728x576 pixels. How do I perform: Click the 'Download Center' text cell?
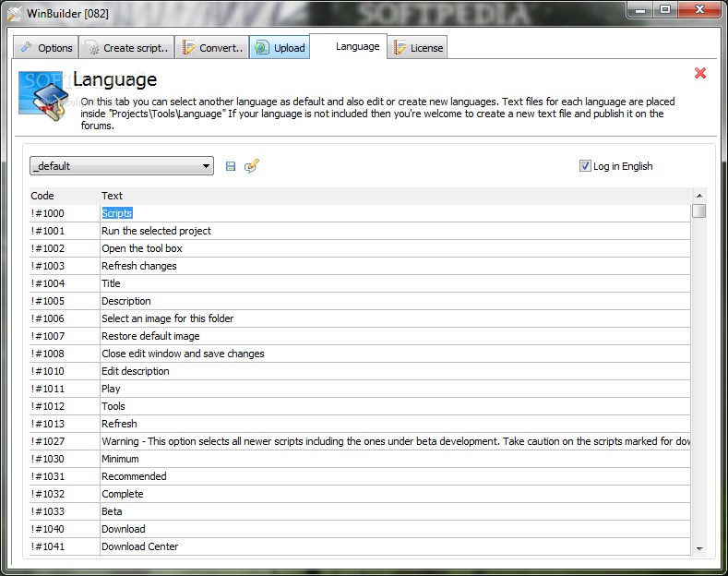click(395, 546)
